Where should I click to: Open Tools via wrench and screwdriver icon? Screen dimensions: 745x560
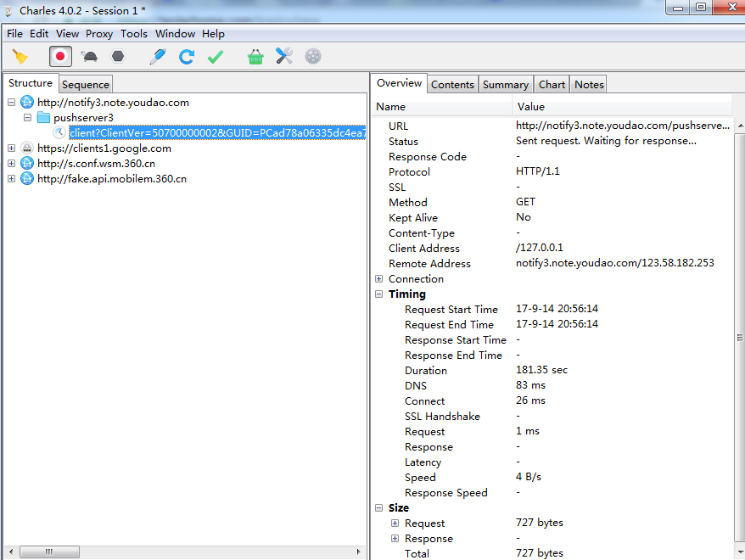pyautogui.click(x=284, y=57)
